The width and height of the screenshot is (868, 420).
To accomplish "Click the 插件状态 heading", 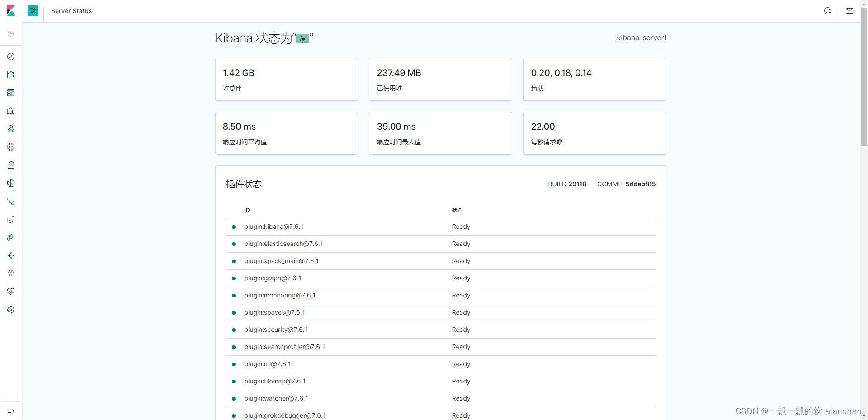I will 244,184.
